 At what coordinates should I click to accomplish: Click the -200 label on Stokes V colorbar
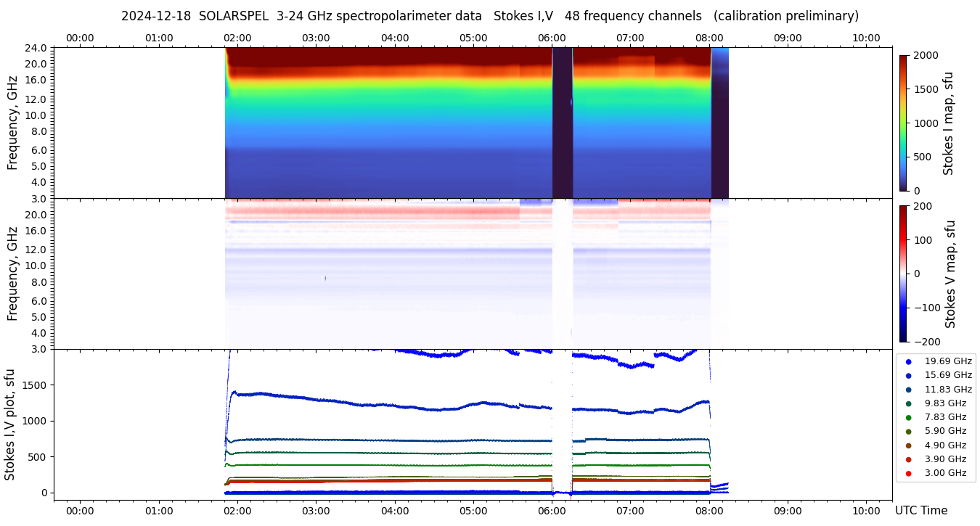924,342
